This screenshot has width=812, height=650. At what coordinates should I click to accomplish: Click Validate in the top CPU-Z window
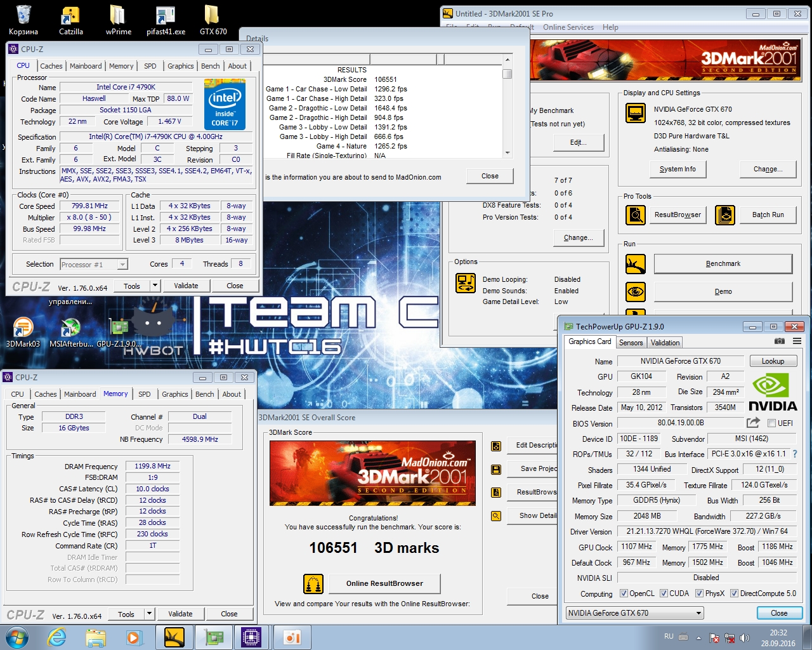[186, 286]
